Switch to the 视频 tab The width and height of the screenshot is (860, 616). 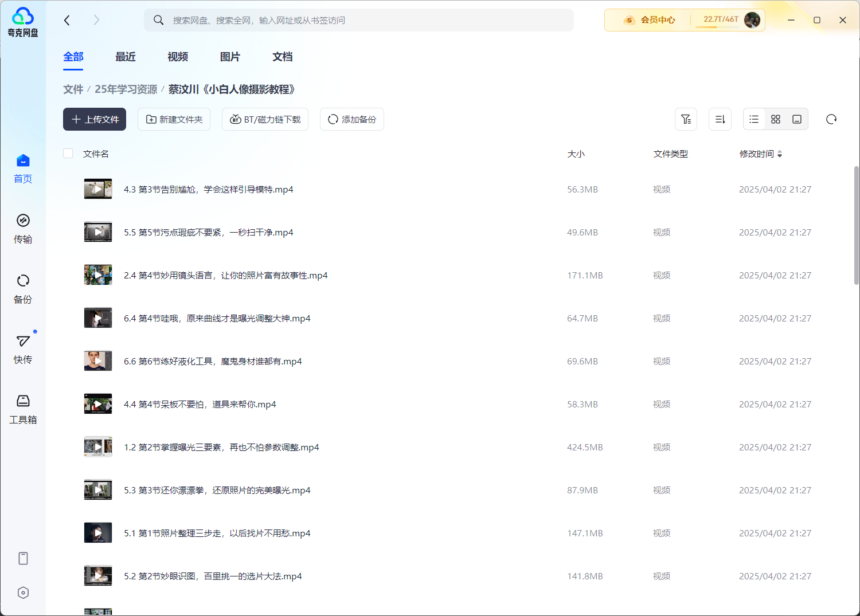(178, 57)
